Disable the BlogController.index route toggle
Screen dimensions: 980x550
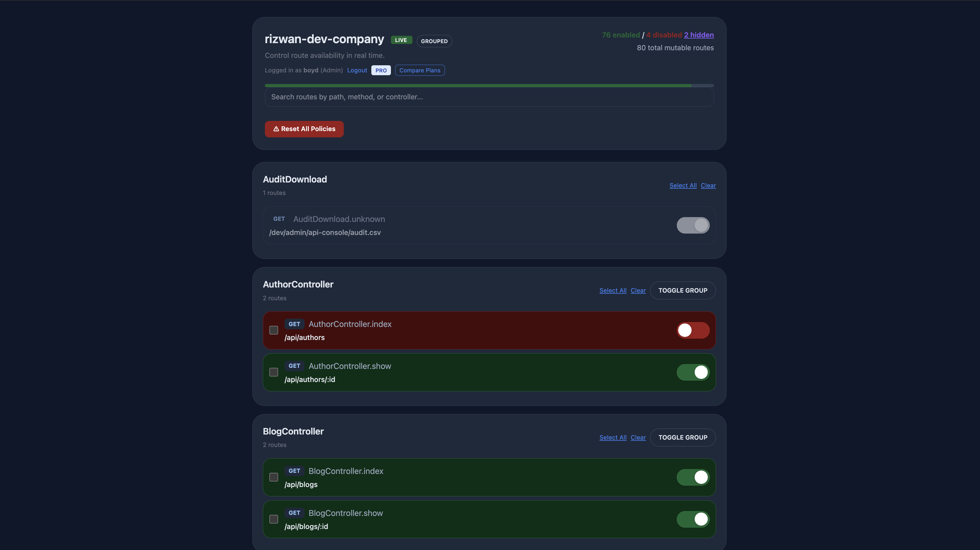point(693,477)
